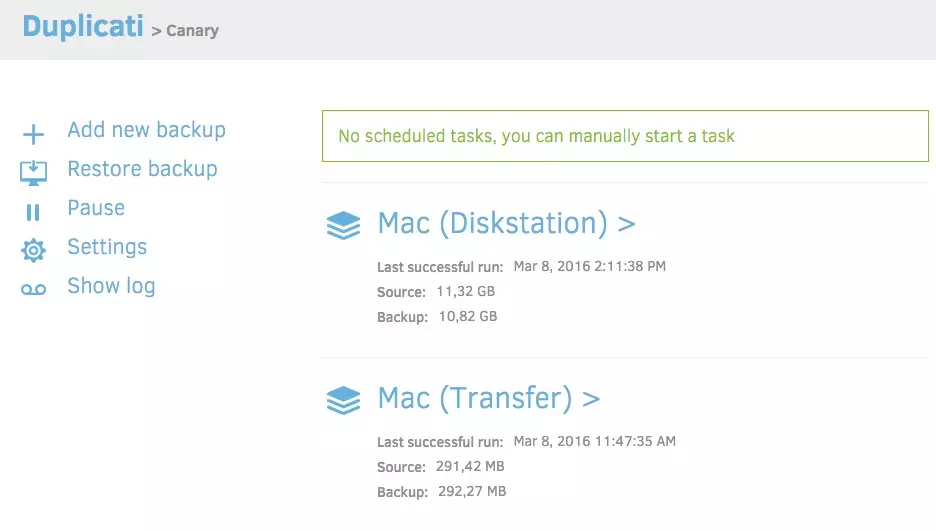Click the Diskstation last successful run date
This screenshot has width=936, height=531.
[x=589, y=267]
